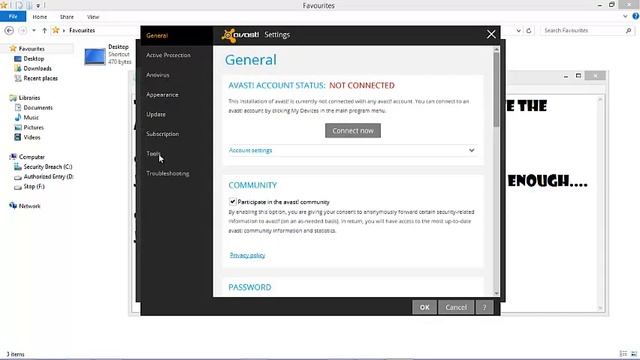The height and width of the screenshot is (360, 640).
Task: Open the Subscription settings section
Action: [x=162, y=134]
